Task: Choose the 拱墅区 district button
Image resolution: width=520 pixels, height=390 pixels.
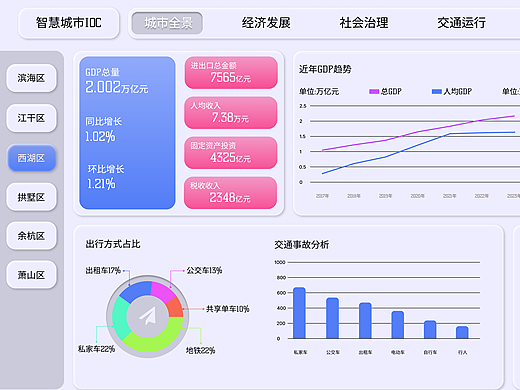Action: tap(31, 197)
